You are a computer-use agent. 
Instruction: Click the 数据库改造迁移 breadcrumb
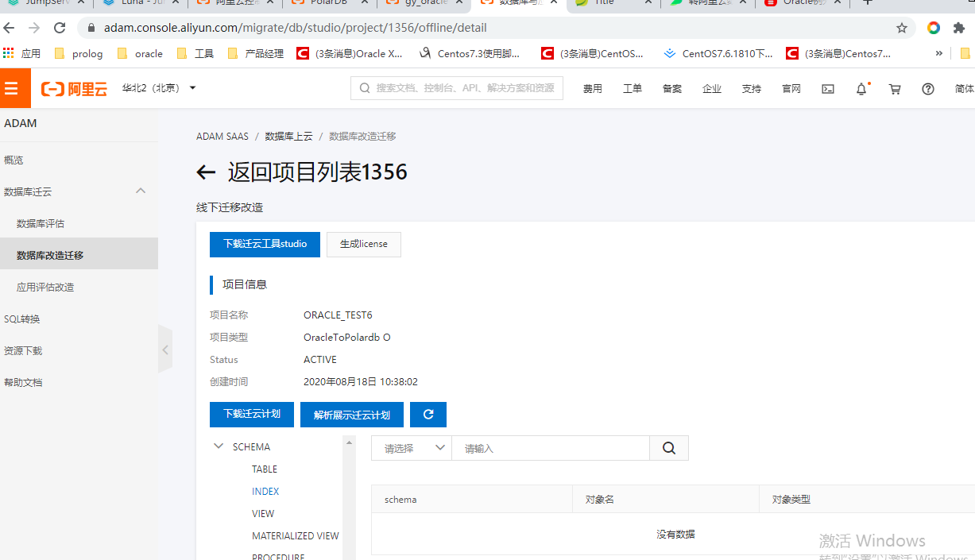pos(362,137)
